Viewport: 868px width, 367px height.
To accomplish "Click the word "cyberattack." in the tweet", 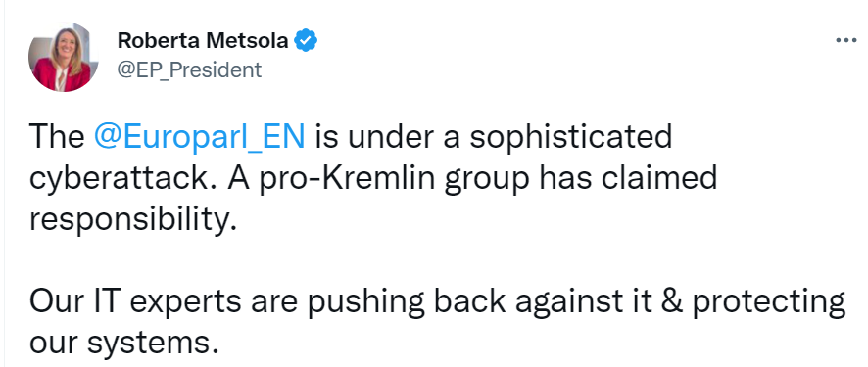I will point(122,178).
